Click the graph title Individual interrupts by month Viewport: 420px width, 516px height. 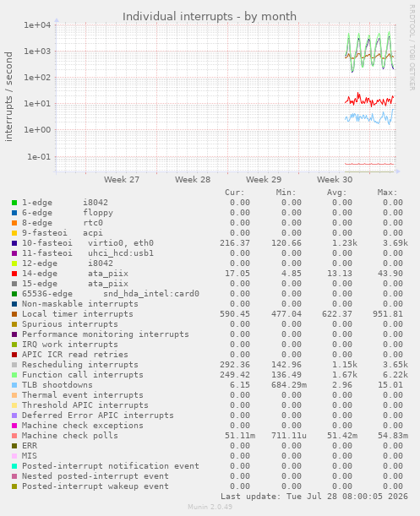[210, 16]
